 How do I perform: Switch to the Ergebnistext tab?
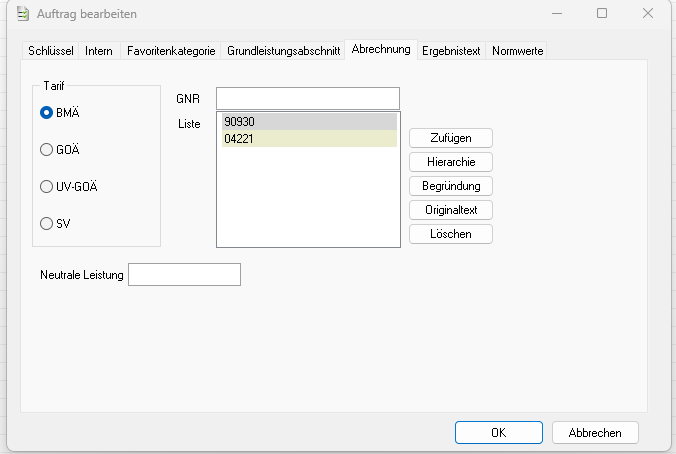point(452,50)
